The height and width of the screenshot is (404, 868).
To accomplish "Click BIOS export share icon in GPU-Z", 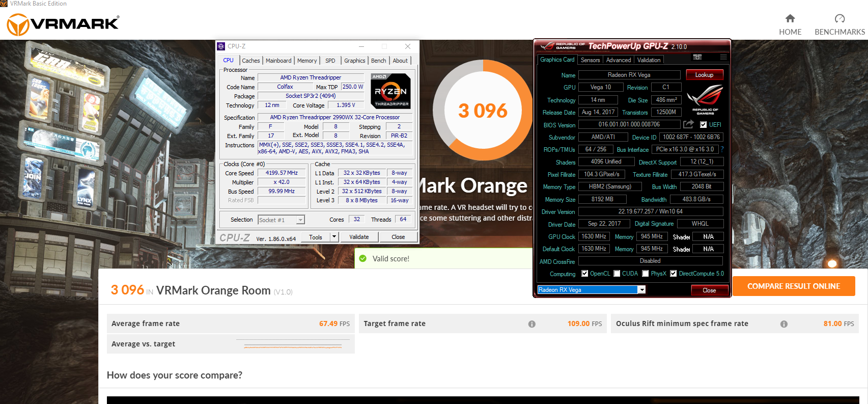I will [688, 124].
